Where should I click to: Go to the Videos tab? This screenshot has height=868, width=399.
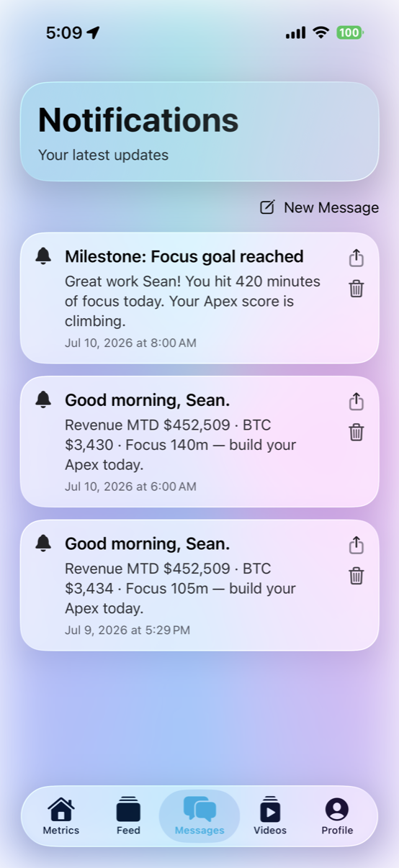point(270,816)
